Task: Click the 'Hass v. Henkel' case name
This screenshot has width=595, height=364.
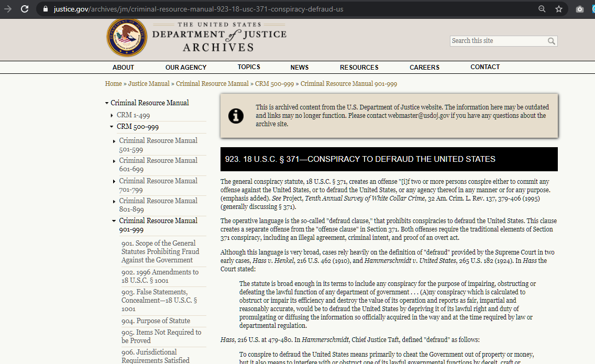Action: 273,261
